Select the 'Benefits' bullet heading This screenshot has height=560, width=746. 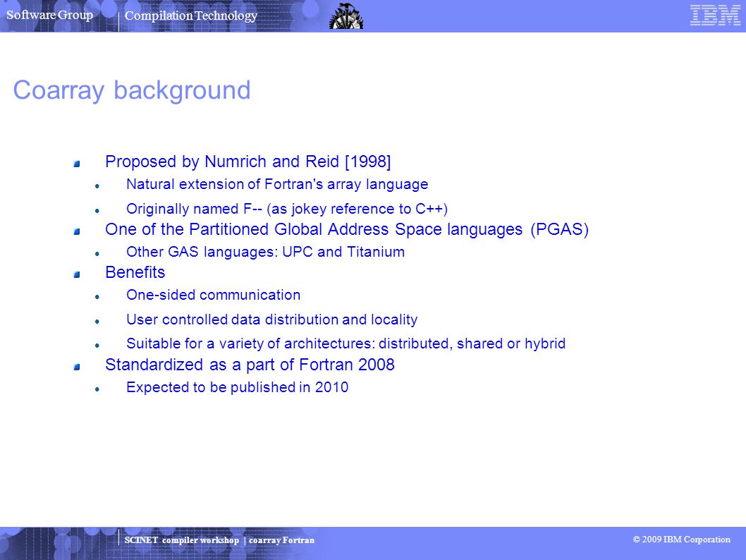(135, 272)
